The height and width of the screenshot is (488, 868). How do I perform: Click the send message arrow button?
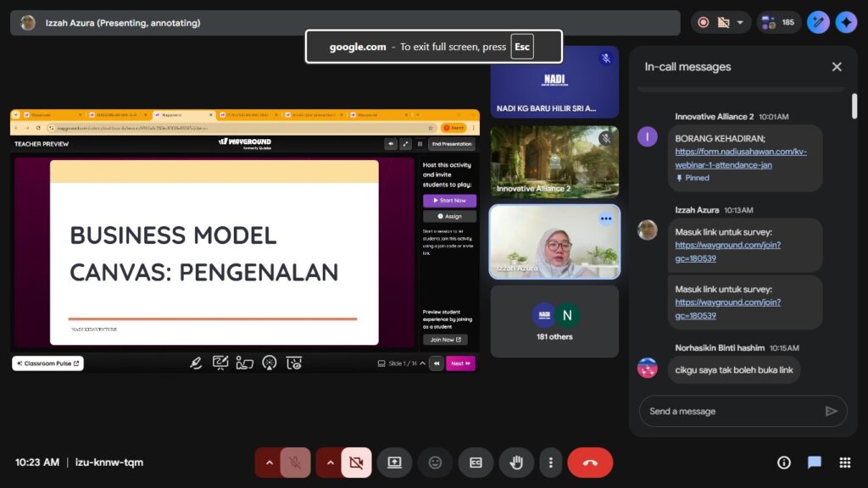831,411
